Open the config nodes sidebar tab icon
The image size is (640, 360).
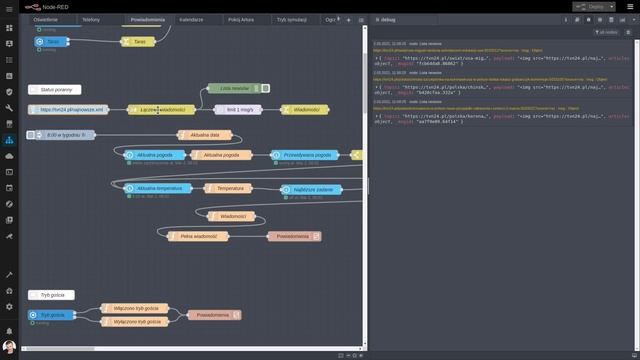(x=600, y=20)
